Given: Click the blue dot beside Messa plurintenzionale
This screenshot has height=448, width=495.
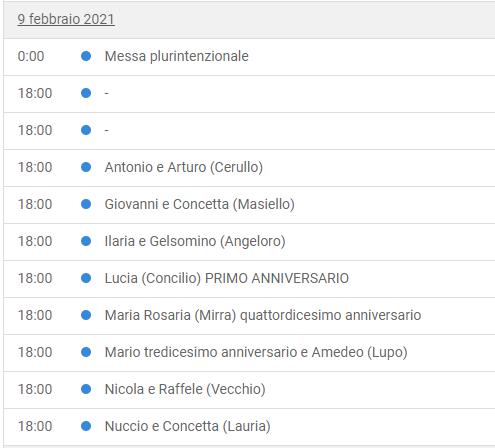Looking at the screenshot, I should [x=86, y=56].
